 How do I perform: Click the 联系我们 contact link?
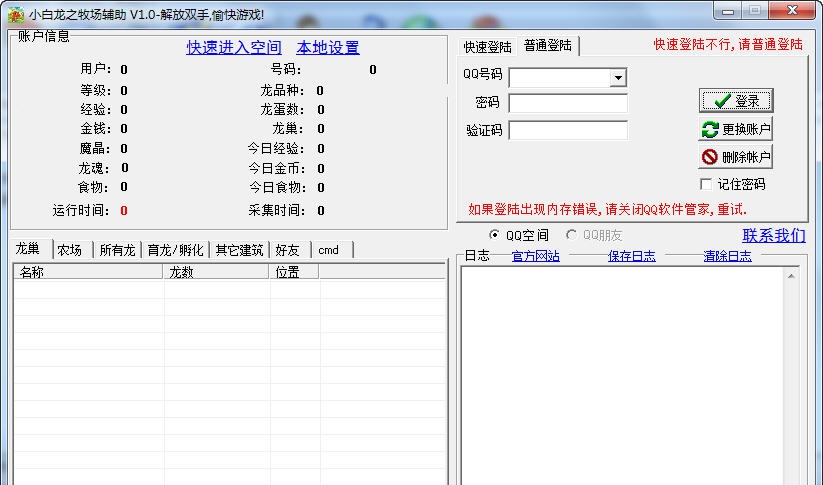[774, 235]
